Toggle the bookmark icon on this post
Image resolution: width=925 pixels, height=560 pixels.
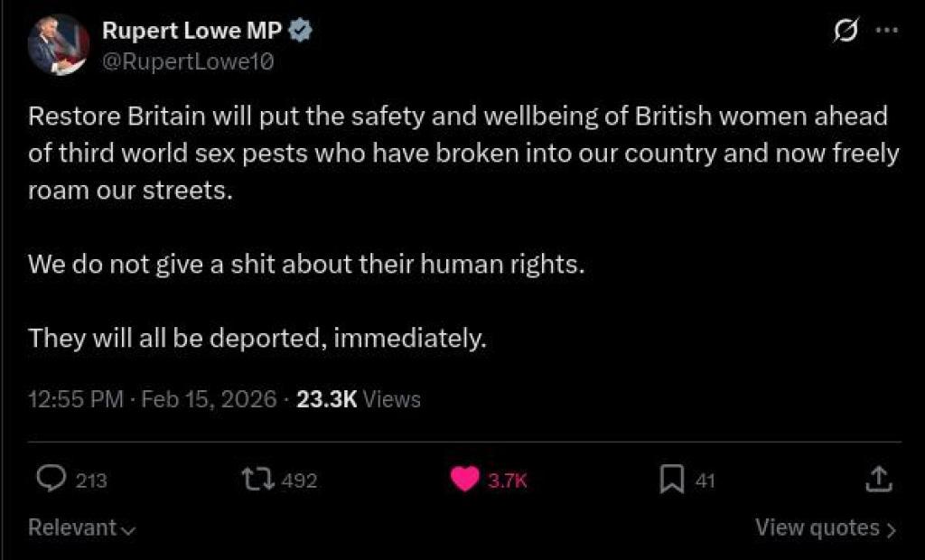[x=671, y=481]
